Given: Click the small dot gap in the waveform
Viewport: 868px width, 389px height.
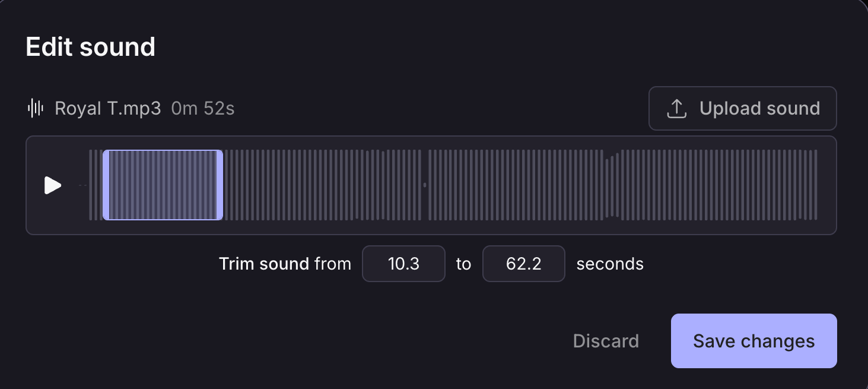Looking at the screenshot, I should tap(425, 185).
